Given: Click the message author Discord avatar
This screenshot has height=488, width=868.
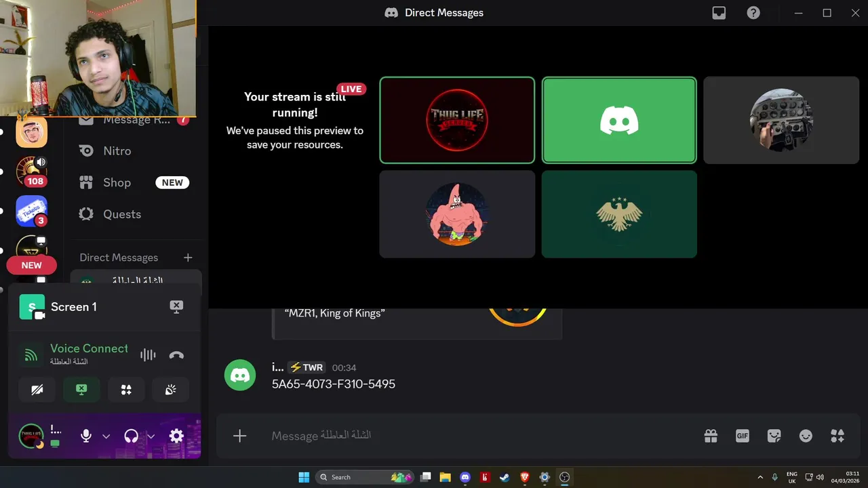Looking at the screenshot, I should [x=240, y=375].
